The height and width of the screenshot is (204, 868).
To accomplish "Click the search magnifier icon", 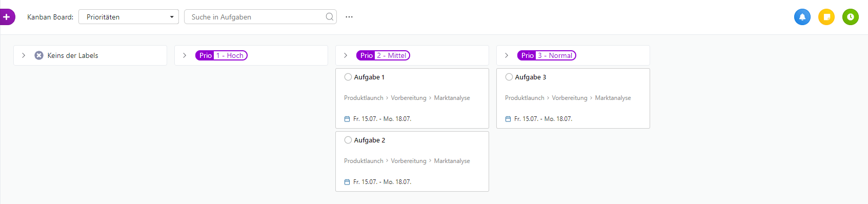I will tap(330, 17).
